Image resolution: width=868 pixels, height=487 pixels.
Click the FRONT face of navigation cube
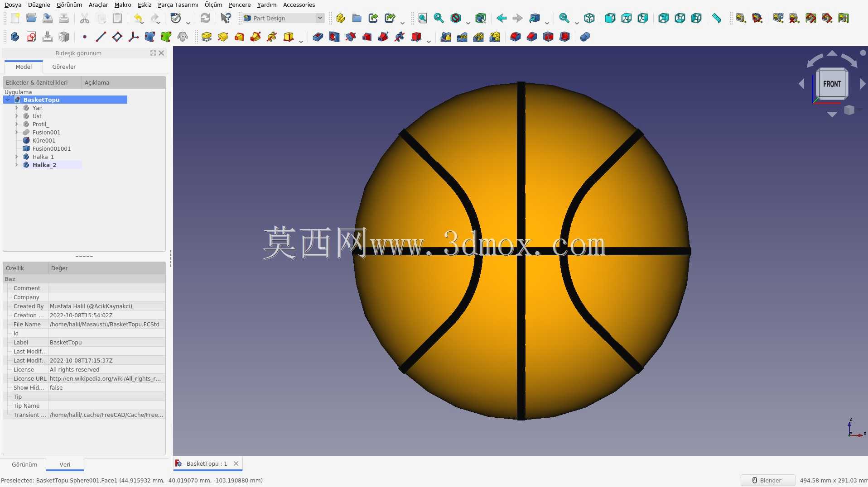pos(832,84)
